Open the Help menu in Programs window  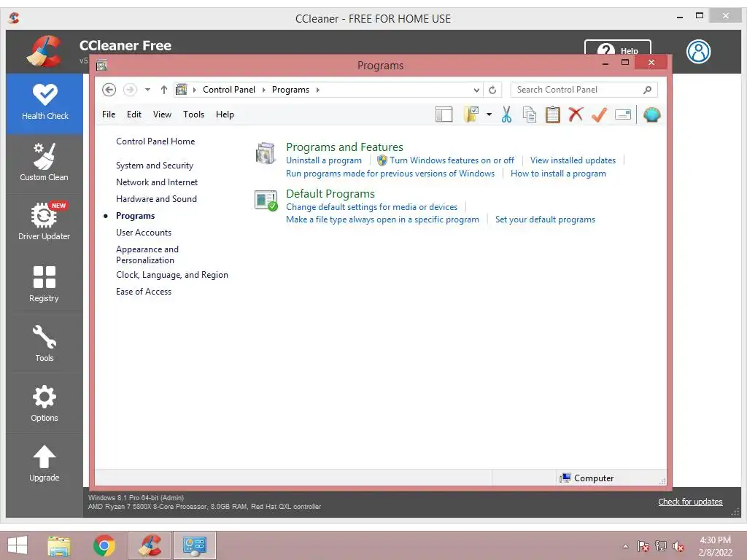pyautogui.click(x=225, y=114)
